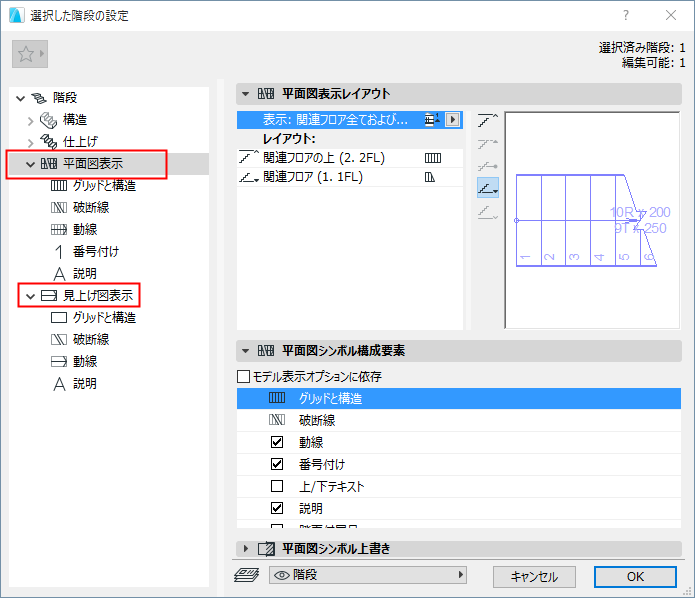Image resolution: width=695 pixels, height=598 pixels.
Task: Open the 階段 layer dropdown
Action: click(368, 575)
